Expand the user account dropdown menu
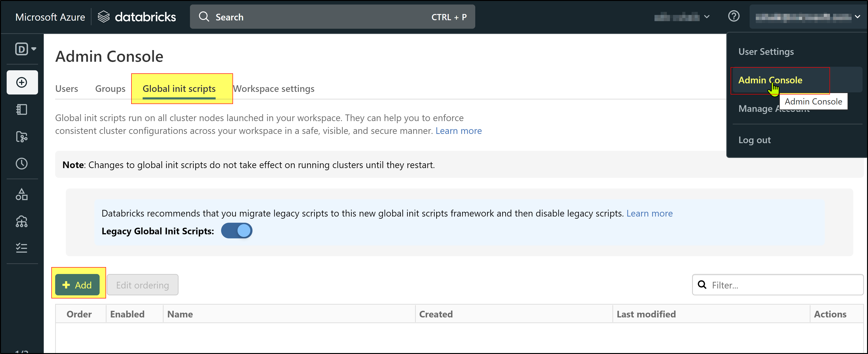868x354 pixels. (x=808, y=17)
